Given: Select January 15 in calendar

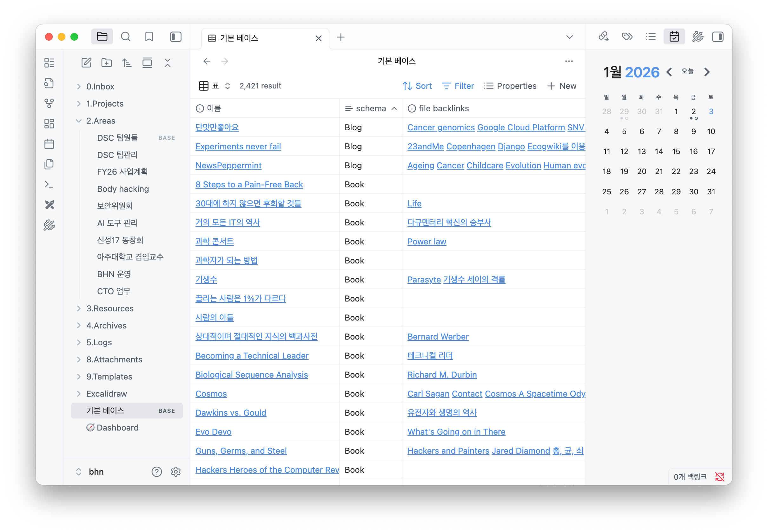Looking at the screenshot, I should pos(676,151).
